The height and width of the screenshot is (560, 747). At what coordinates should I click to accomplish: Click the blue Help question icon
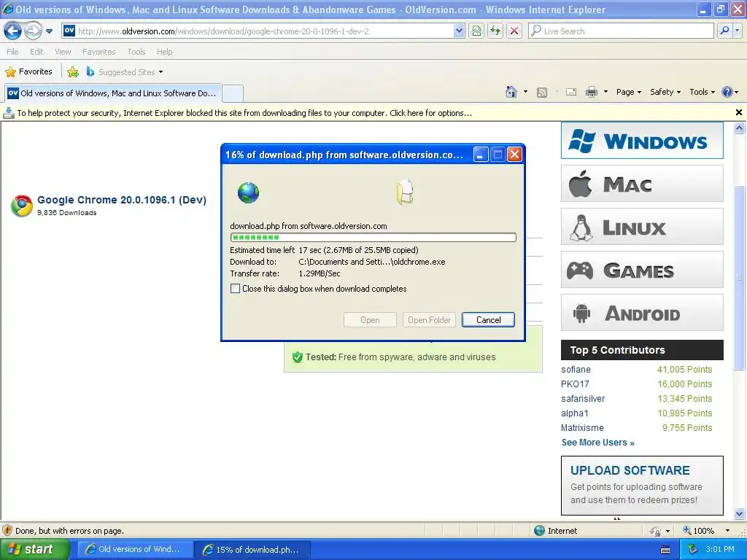727,92
